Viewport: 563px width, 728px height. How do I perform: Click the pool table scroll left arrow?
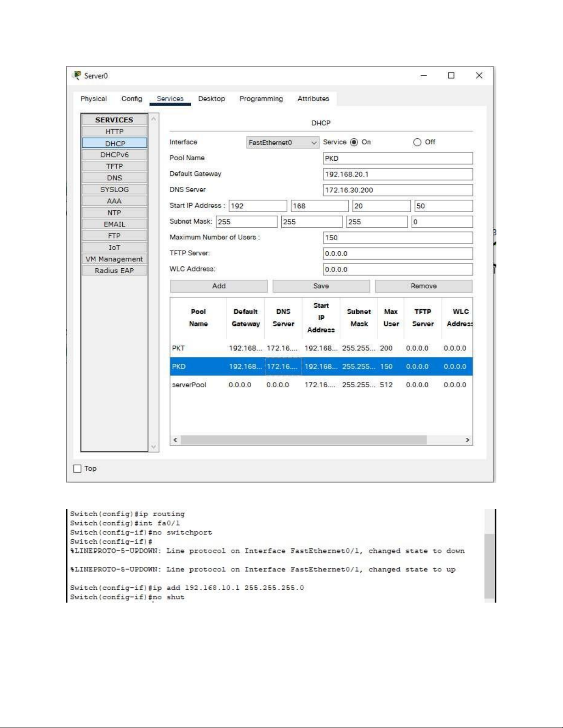175,440
